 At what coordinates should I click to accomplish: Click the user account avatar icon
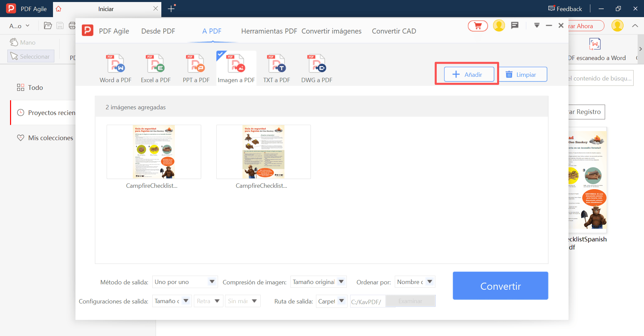[x=499, y=25]
